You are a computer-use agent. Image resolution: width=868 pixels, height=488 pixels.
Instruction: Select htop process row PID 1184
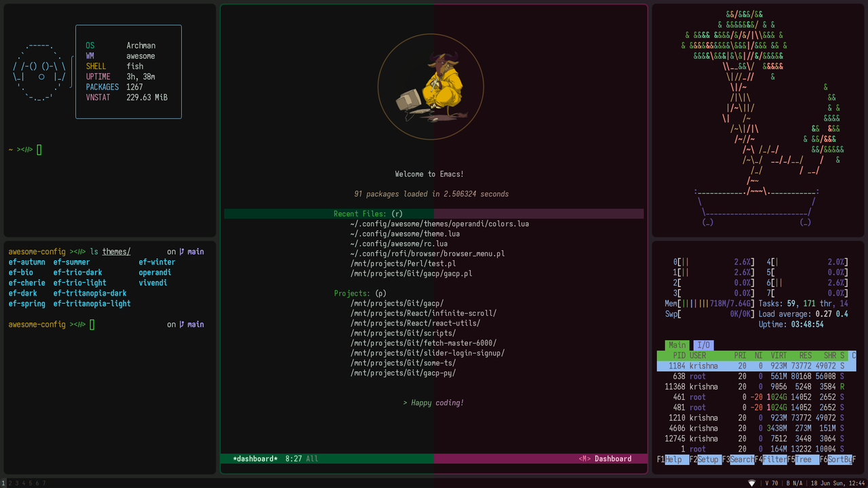[x=756, y=366]
